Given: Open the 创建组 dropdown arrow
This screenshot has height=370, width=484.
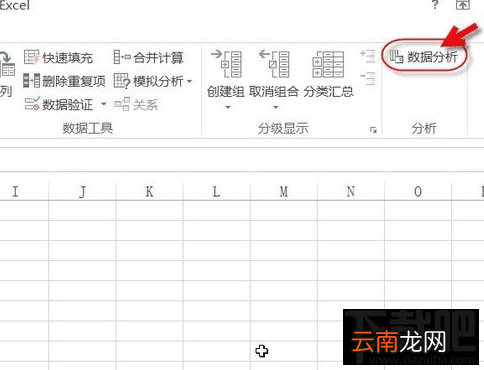Looking at the screenshot, I should tap(228, 107).
